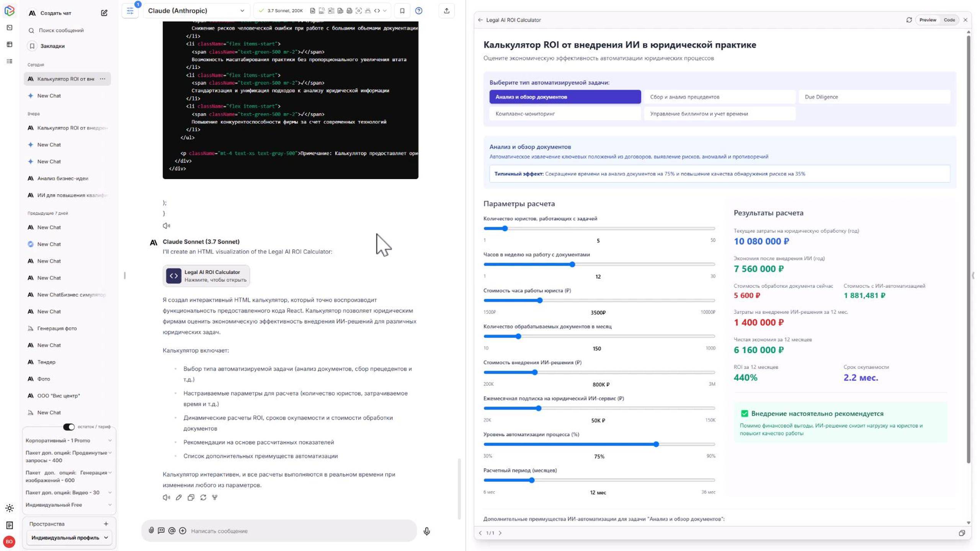Copy the response with copy icon

pyautogui.click(x=191, y=497)
